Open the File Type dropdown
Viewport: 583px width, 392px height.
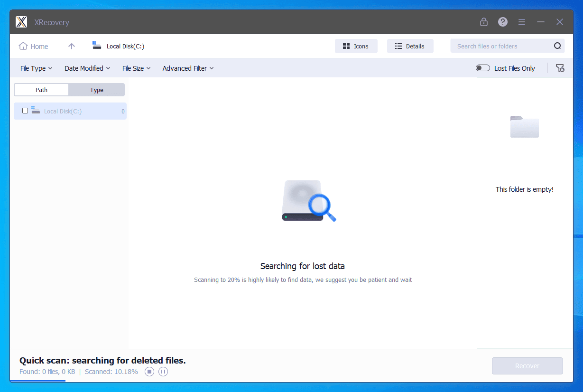click(x=36, y=68)
